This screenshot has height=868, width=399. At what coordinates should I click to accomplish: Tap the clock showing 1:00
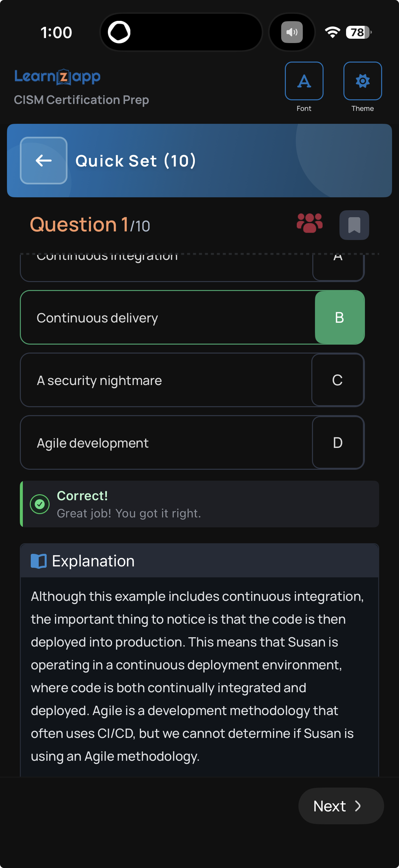56,32
